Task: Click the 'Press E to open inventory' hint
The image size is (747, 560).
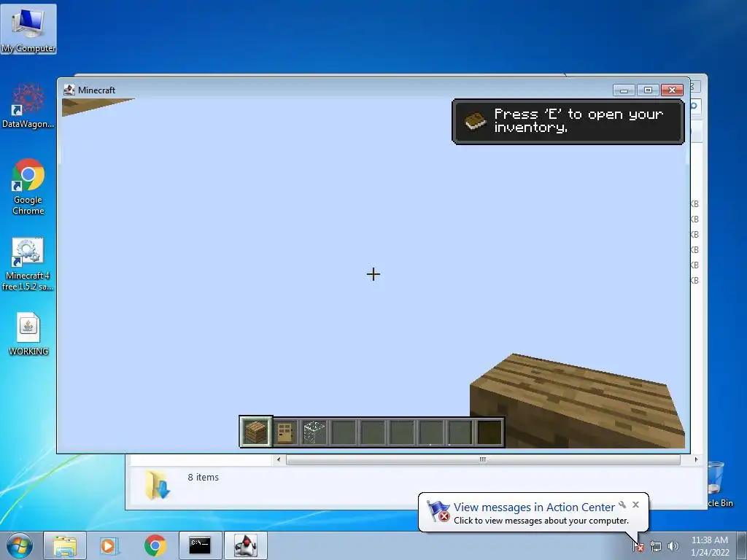Action: coord(568,122)
